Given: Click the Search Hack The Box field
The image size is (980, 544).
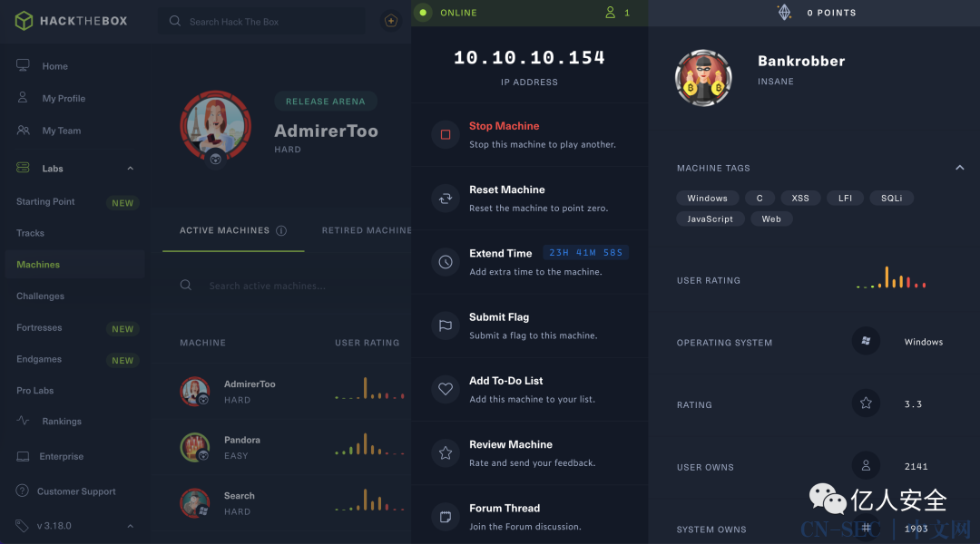Looking at the screenshot, I should click(262, 21).
